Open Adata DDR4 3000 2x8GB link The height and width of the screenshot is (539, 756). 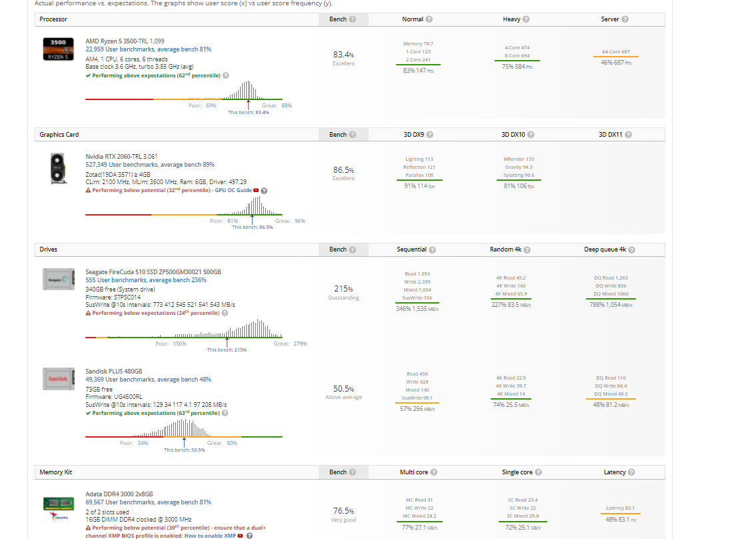(x=119, y=494)
